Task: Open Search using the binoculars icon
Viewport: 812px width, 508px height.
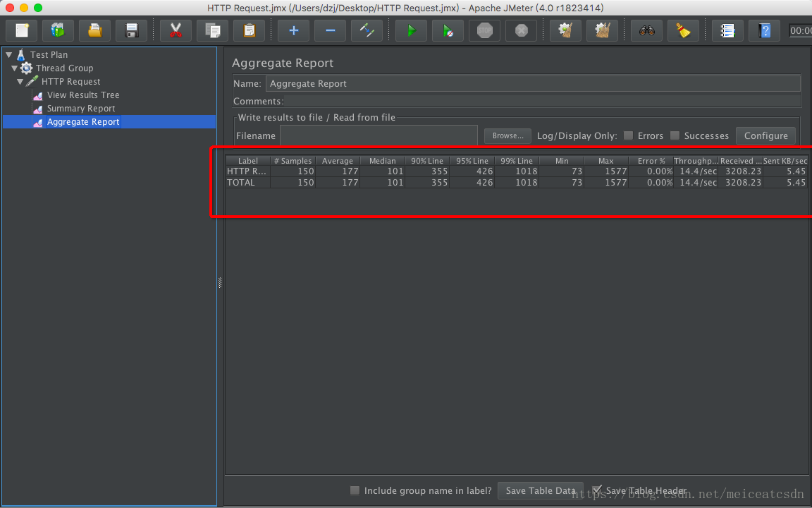Action: [x=647, y=30]
